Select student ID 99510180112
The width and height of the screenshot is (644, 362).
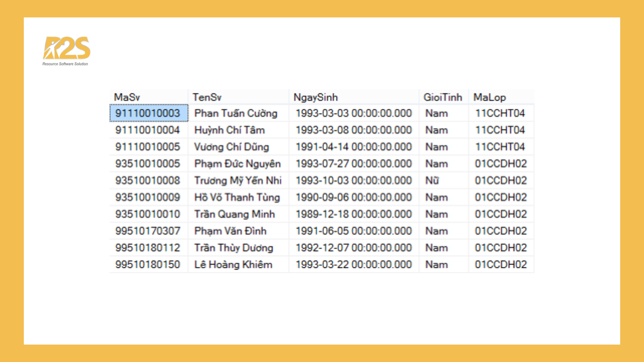point(148,247)
